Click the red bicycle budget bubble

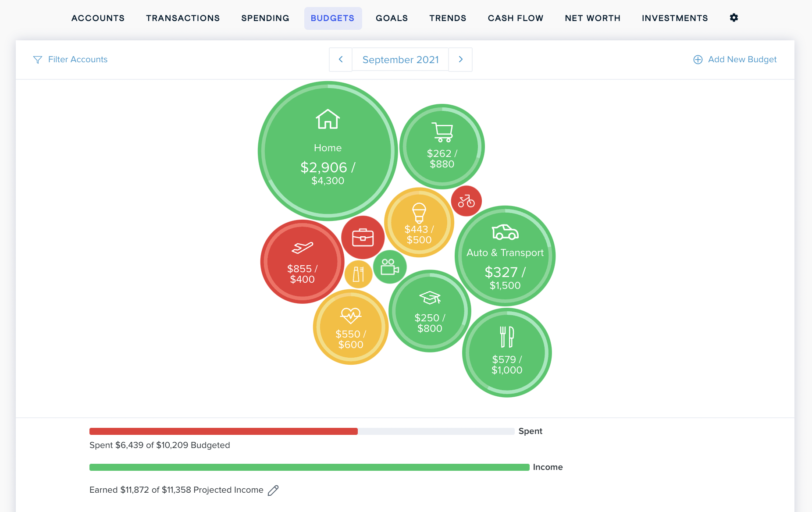click(x=466, y=201)
